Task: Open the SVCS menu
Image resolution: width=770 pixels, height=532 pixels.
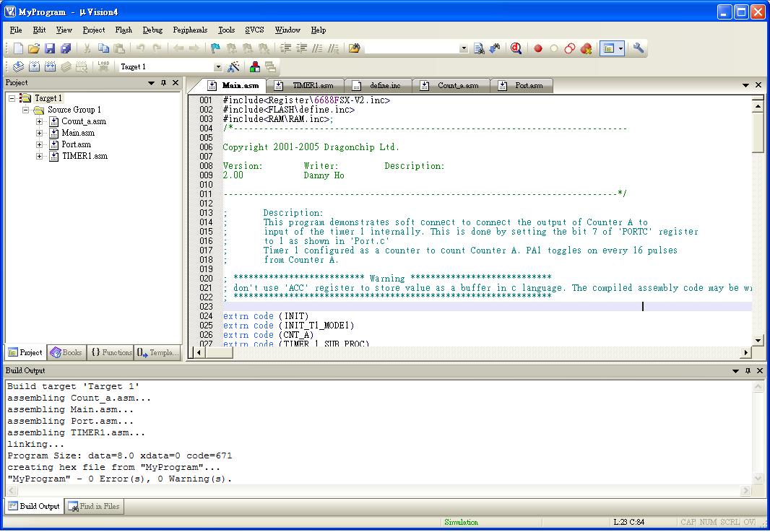Action: pos(254,30)
